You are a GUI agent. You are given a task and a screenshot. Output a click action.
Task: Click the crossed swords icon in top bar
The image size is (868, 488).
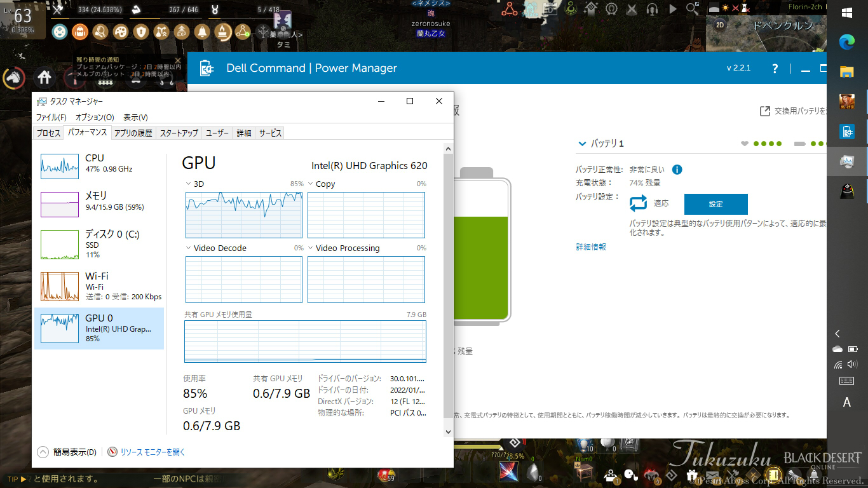pos(632,9)
